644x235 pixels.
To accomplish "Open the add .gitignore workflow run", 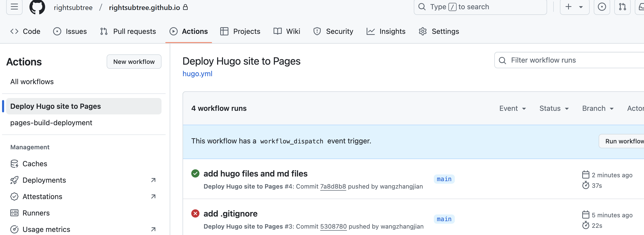I will [x=230, y=214].
